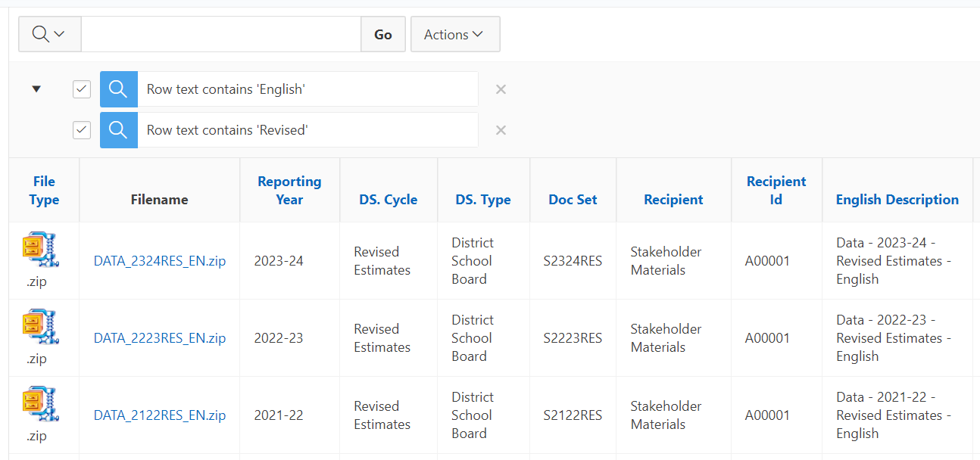This screenshot has height=460, width=980.
Task: Click magnifier icon beside 'Revised' filter
Action: click(x=118, y=130)
